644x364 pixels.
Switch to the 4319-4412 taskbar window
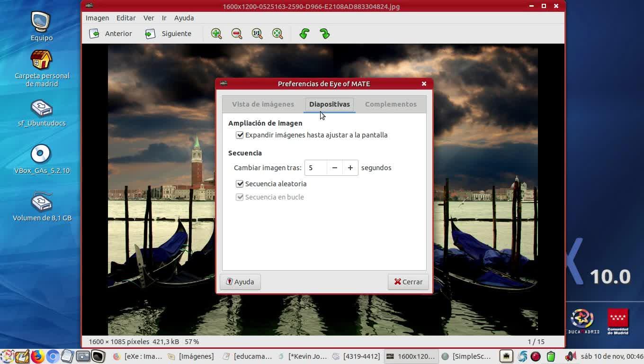[x=356, y=356]
